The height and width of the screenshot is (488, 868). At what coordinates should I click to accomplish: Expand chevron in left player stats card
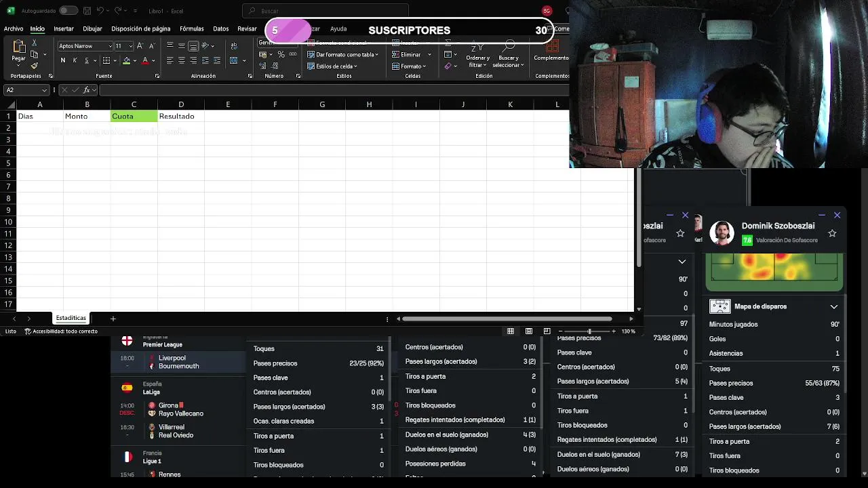(682, 262)
